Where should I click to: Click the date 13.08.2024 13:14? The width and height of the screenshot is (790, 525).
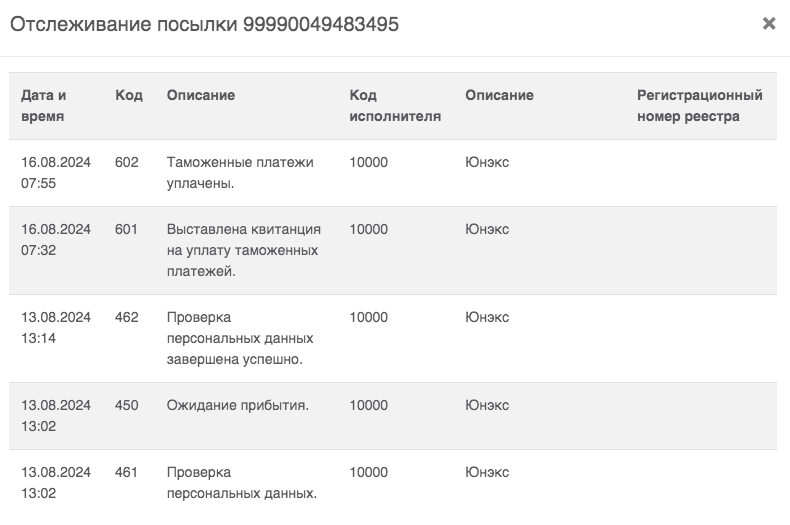(x=56, y=327)
